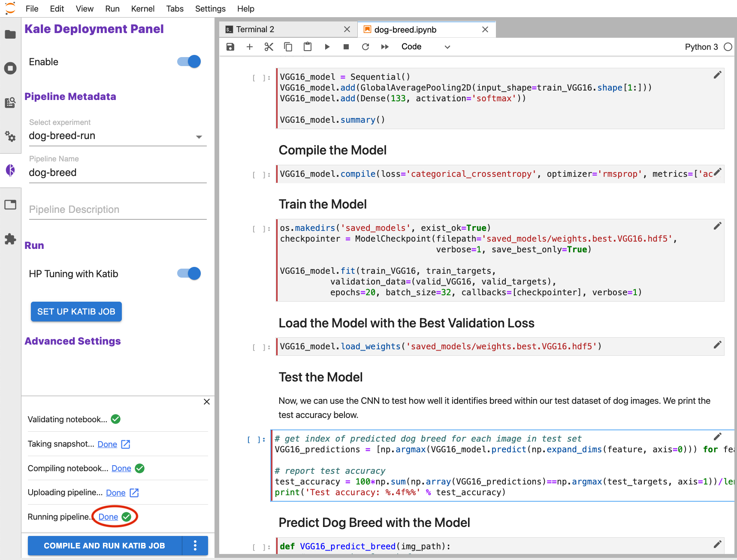737x560 pixels.
Task: Open the extension manager puzzle icon
Action: pos(10,239)
